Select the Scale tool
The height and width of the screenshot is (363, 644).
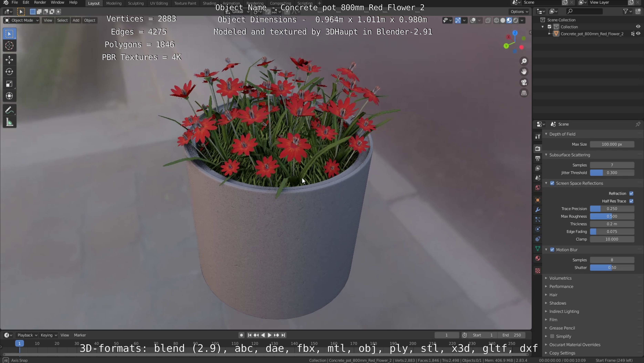point(9,84)
